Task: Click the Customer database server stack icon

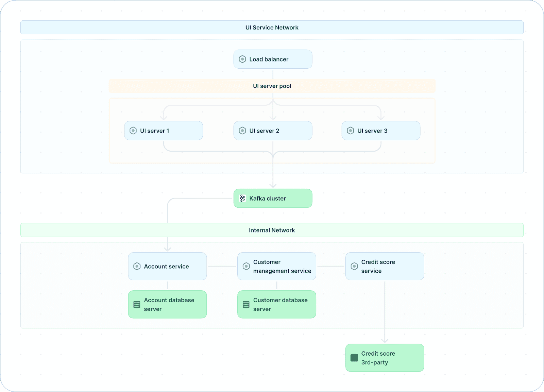Action: click(246, 305)
